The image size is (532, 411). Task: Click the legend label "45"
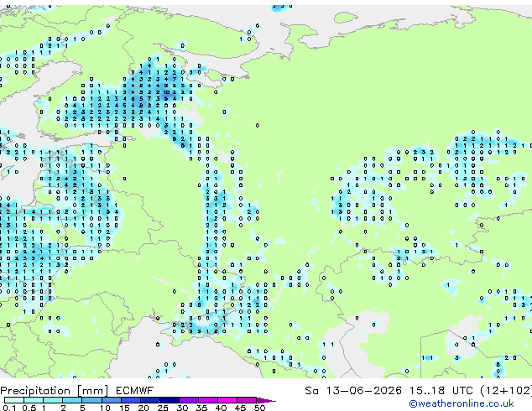click(x=240, y=408)
